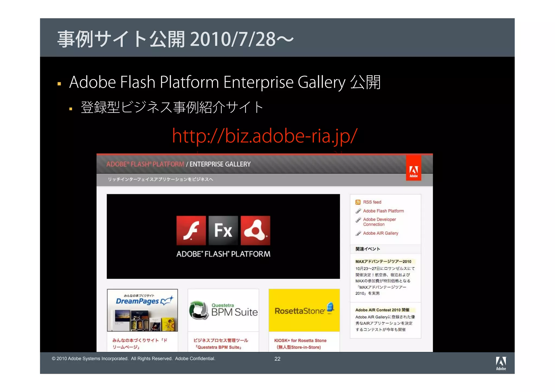Click the Adobe Flash Platform Enterprise Gallery 公開 bullet
This screenshot has width=555, height=392.
(225, 82)
